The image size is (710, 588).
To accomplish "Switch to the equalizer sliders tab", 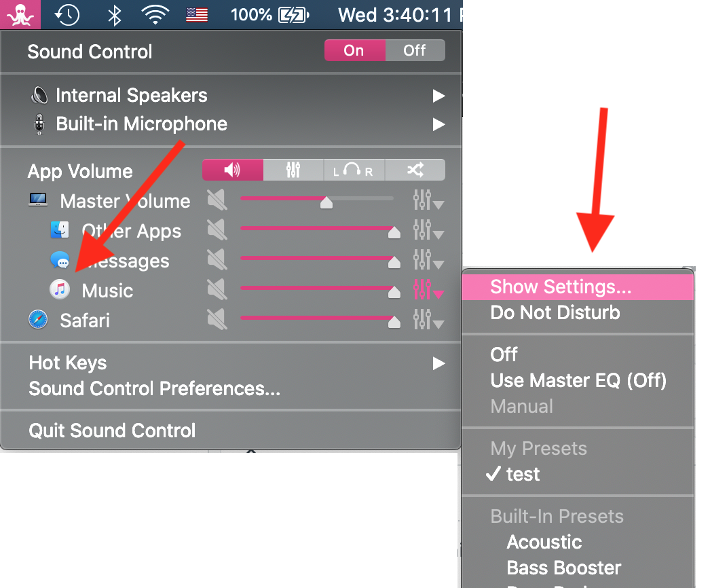I will (x=293, y=170).
